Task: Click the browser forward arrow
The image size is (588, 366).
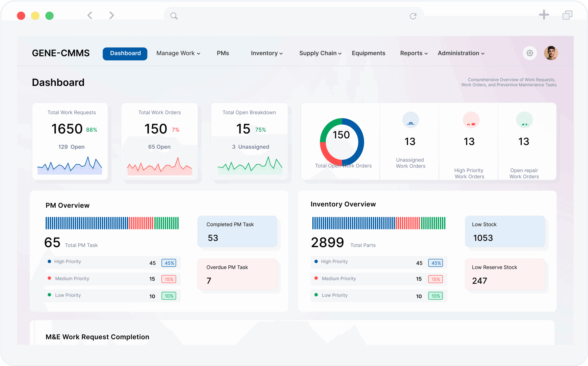Action: click(x=111, y=16)
